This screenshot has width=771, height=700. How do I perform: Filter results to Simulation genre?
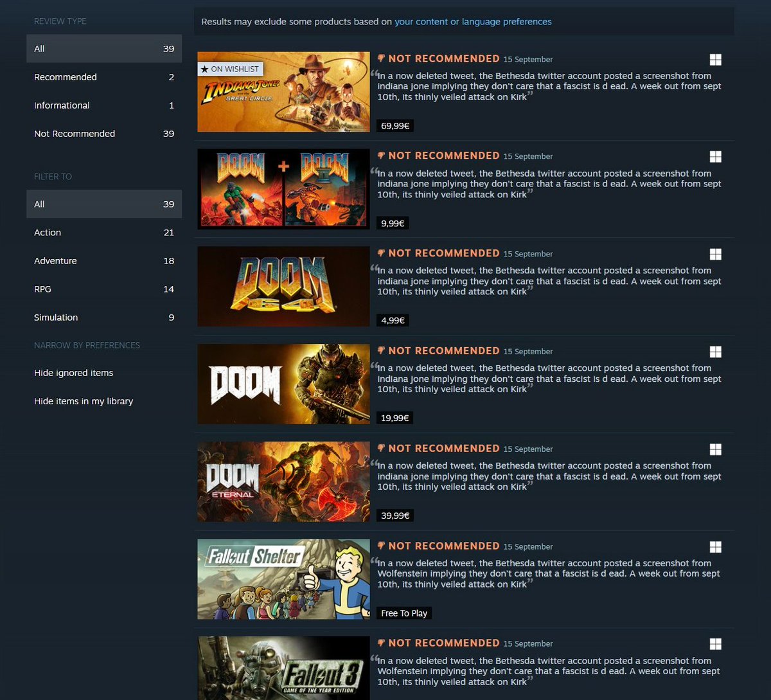(104, 318)
